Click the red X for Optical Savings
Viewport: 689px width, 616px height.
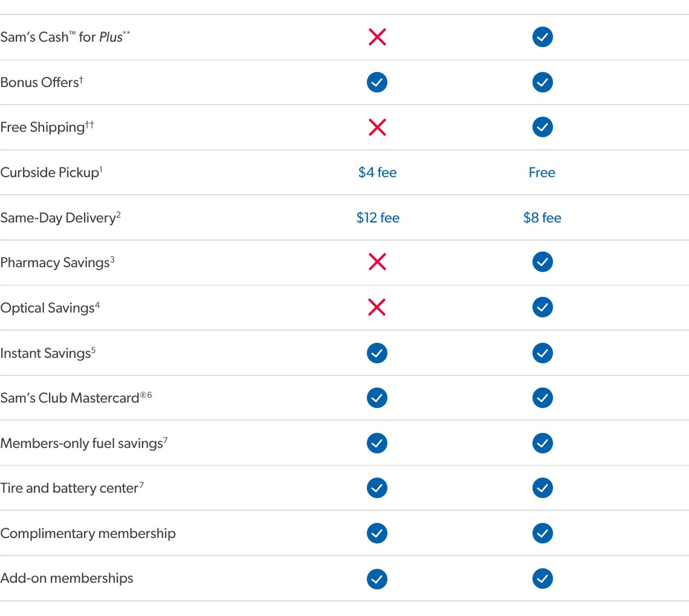[377, 308]
